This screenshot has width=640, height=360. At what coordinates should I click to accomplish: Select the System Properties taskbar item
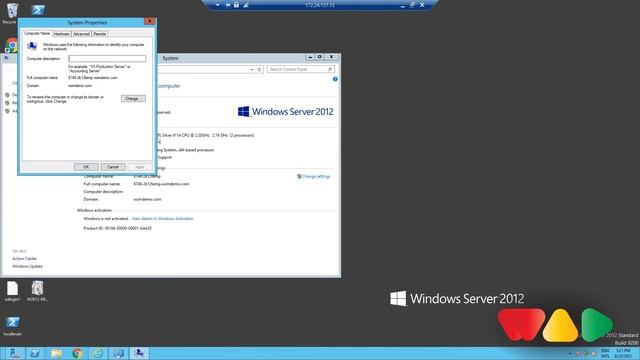[139, 353]
